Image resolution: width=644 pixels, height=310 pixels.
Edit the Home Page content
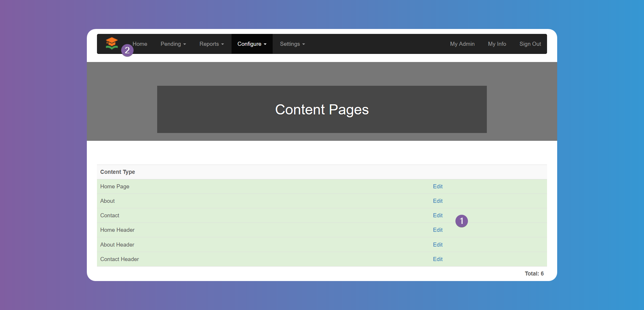click(x=438, y=186)
